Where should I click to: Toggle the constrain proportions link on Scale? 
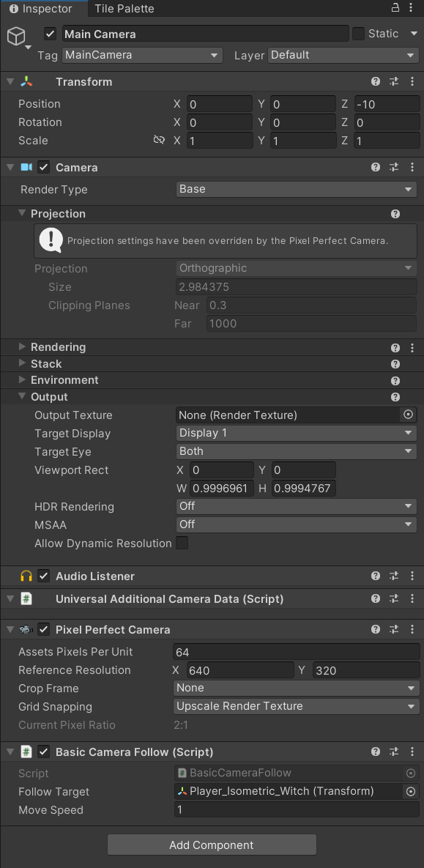tap(159, 141)
